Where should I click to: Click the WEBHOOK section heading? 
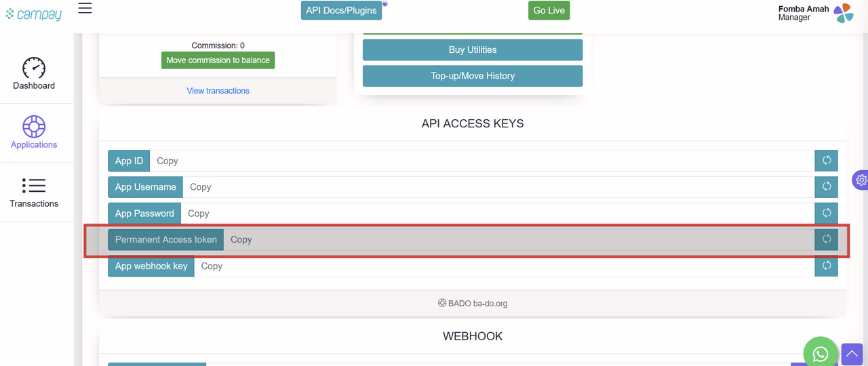tap(473, 335)
